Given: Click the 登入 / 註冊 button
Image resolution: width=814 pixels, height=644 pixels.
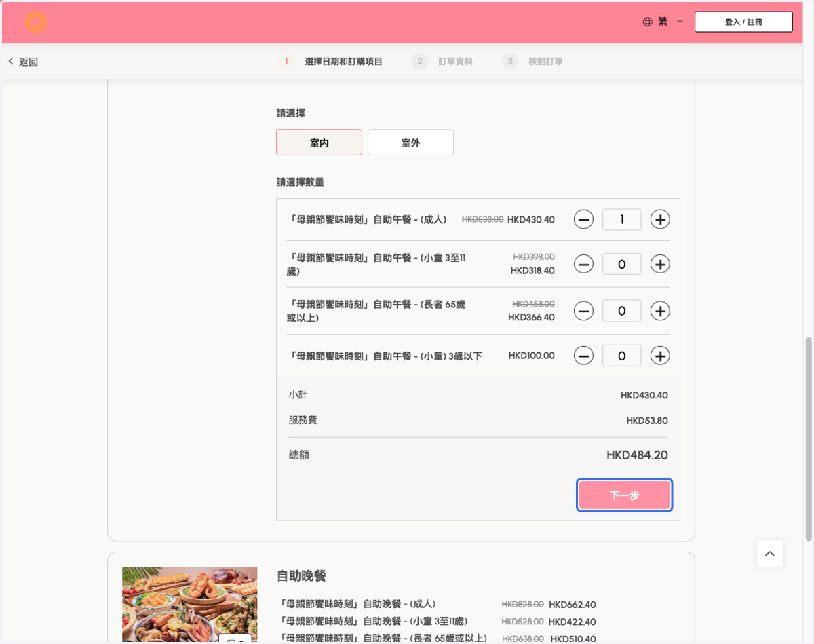Looking at the screenshot, I should click(743, 22).
